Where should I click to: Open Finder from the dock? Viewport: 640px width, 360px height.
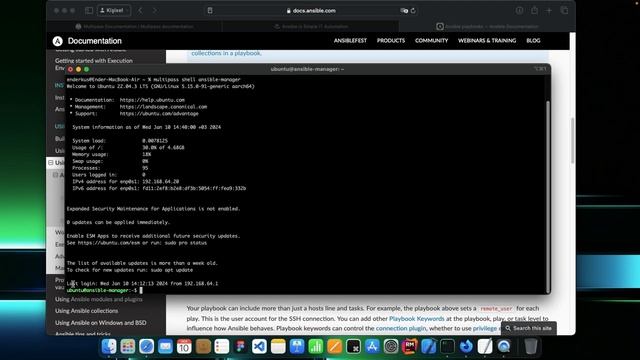109,347
